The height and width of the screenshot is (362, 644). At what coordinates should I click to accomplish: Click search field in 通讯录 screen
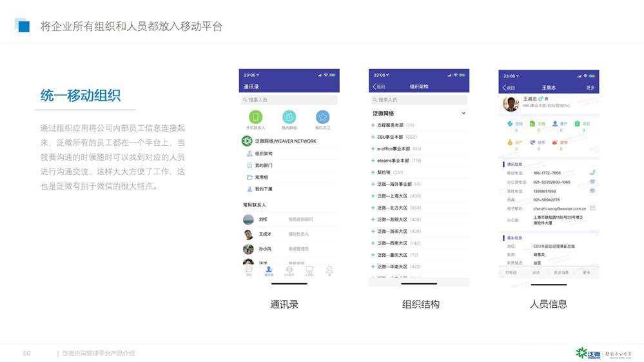[289, 100]
